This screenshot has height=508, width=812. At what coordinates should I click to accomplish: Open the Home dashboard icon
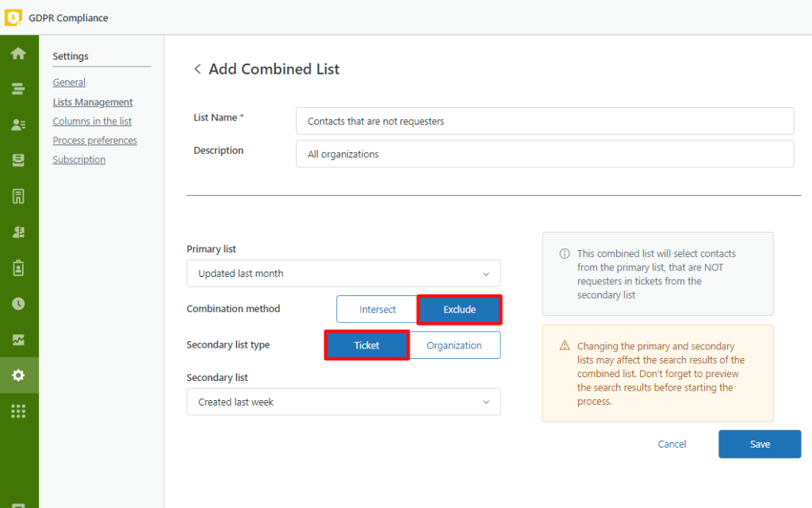click(19, 55)
